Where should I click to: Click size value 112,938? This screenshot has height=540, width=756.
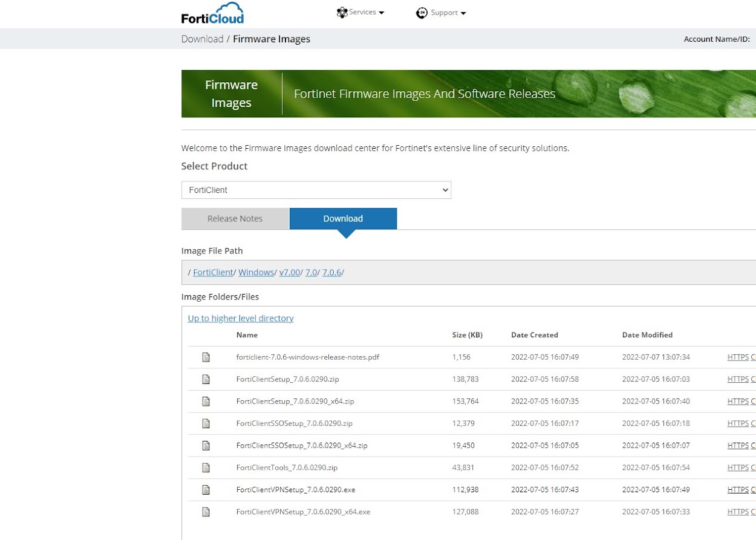point(465,490)
